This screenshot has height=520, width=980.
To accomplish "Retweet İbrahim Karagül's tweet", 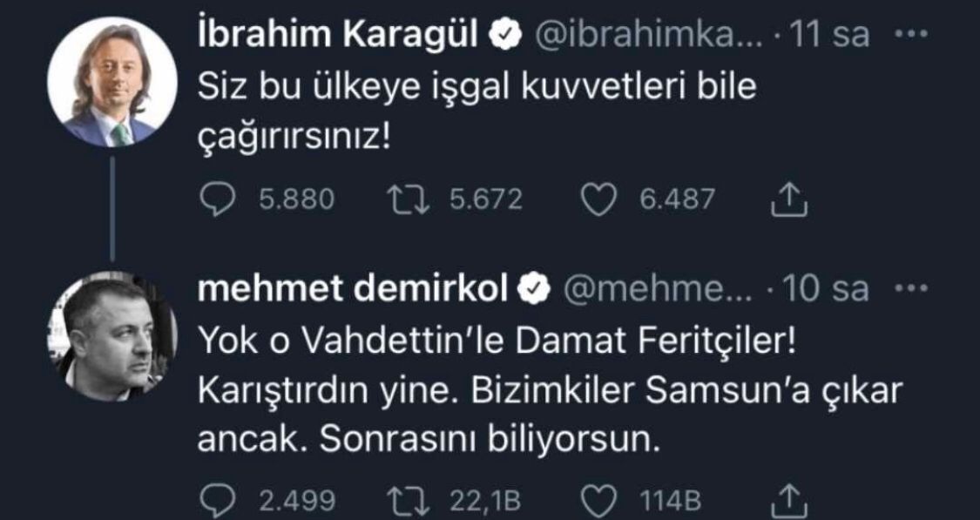I will pyautogui.click(x=407, y=200).
